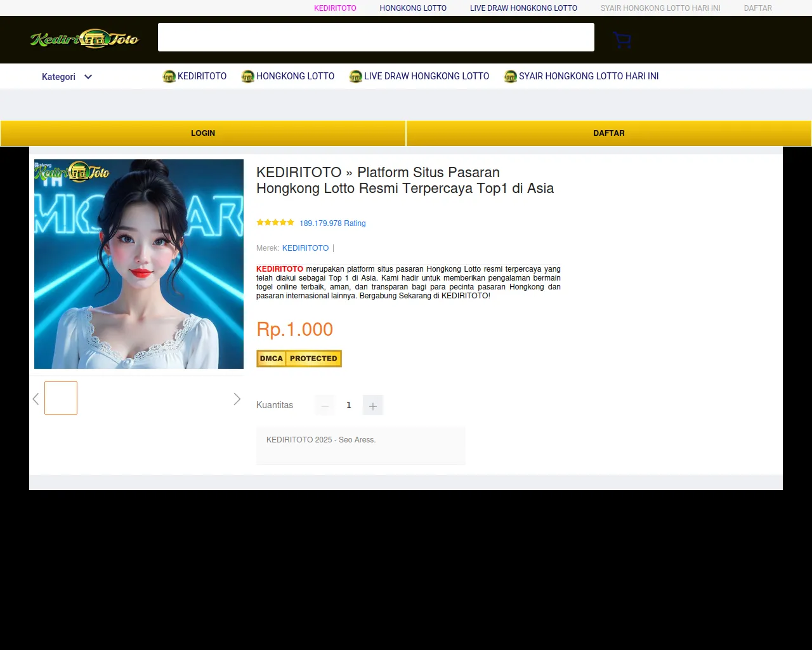Click the five-star rating icons
Screen dimensions: 812x650
pos(275,222)
